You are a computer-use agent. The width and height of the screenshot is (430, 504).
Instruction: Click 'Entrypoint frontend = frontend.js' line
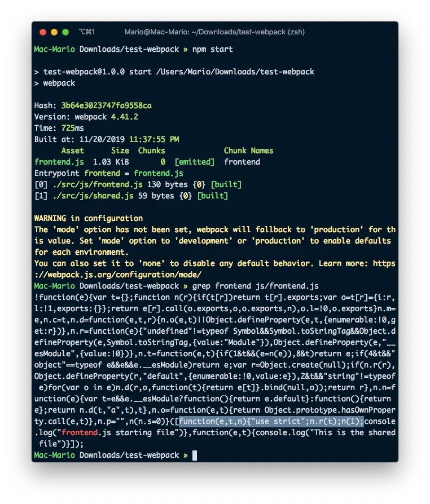[109, 173]
